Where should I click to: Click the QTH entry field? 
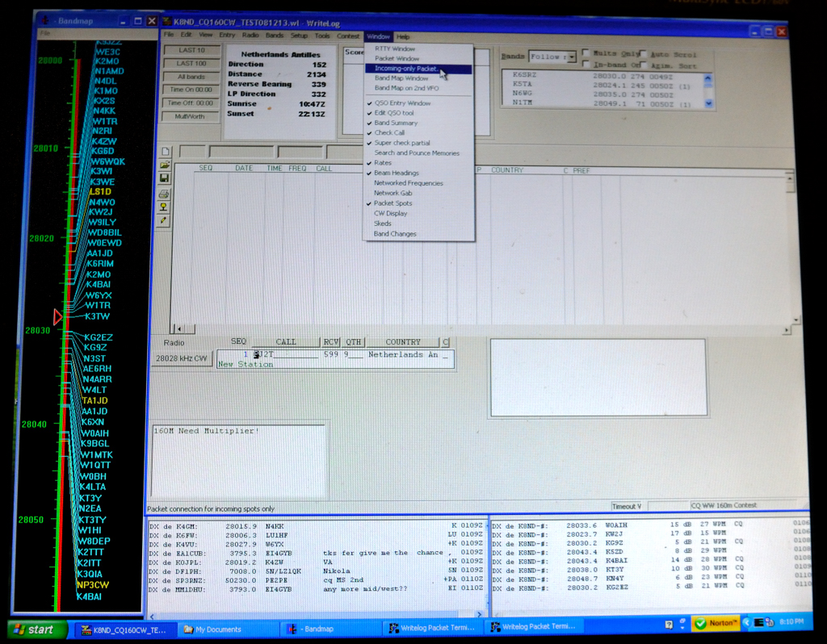coord(354,354)
